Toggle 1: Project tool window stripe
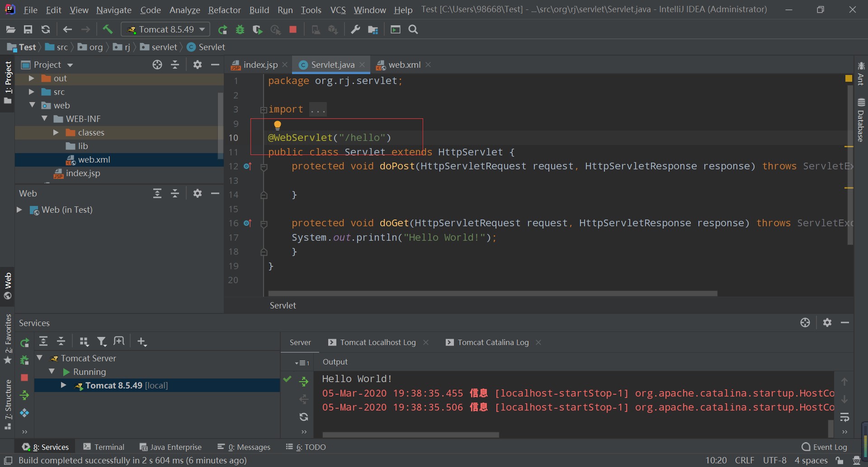The width and height of the screenshot is (868, 467). [8, 83]
